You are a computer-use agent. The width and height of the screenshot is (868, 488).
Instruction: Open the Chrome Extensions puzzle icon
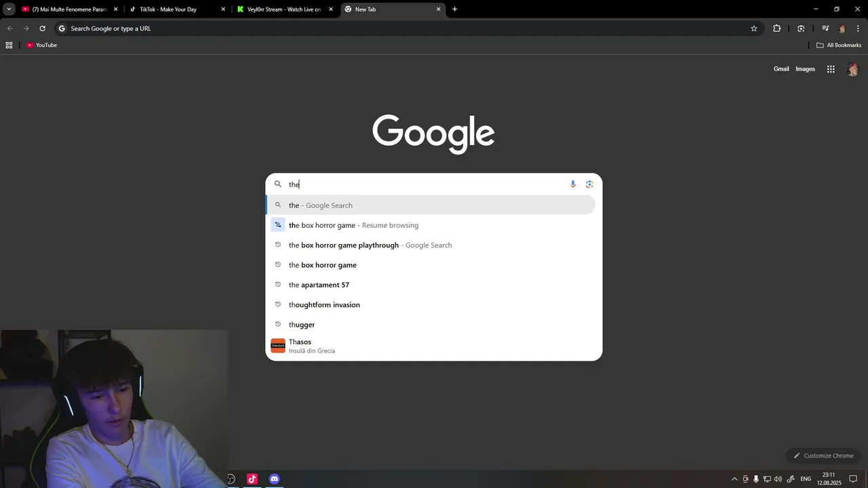tap(777, 28)
